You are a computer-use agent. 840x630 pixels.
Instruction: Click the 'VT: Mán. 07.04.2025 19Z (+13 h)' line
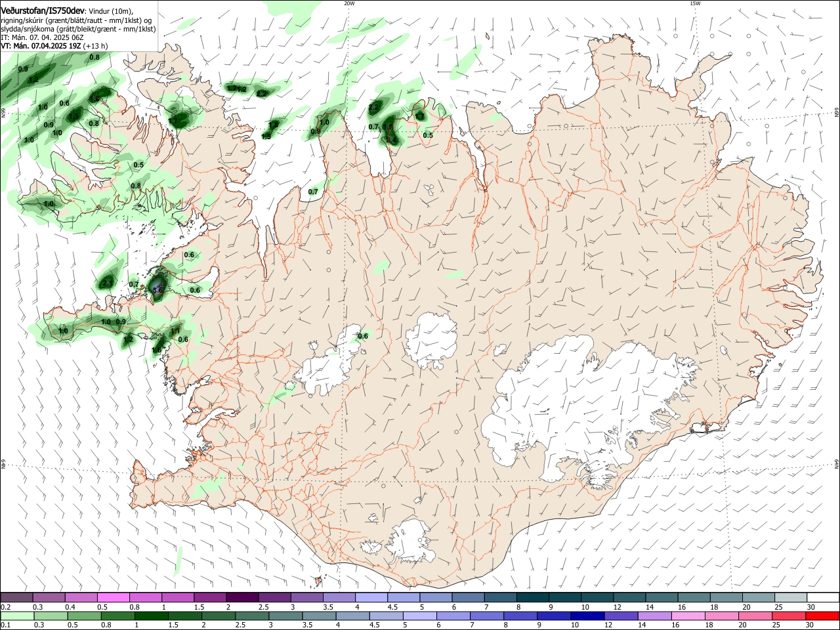pyautogui.click(x=54, y=46)
